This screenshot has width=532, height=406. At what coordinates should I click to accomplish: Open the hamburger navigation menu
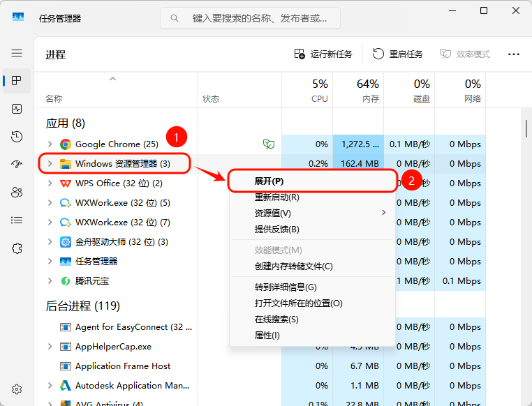click(x=17, y=53)
